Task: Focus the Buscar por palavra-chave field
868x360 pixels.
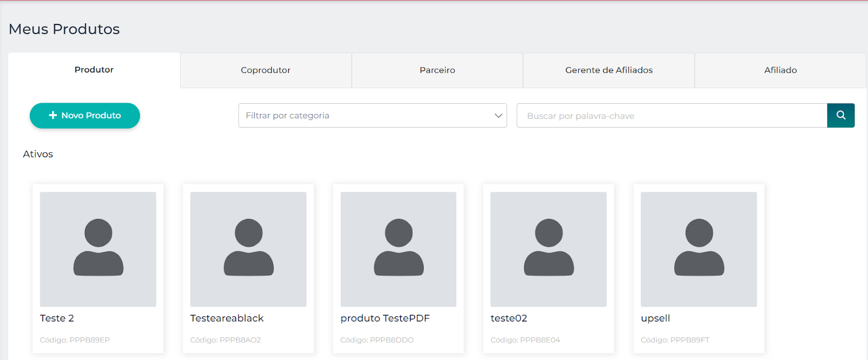Action: [672, 115]
